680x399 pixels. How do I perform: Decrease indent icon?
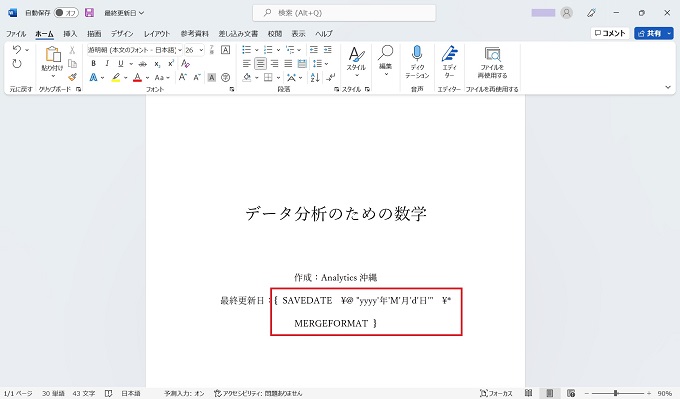point(314,50)
